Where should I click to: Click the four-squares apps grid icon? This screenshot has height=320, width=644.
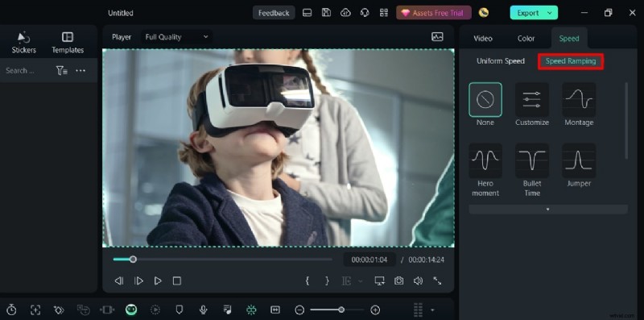point(384,13)
